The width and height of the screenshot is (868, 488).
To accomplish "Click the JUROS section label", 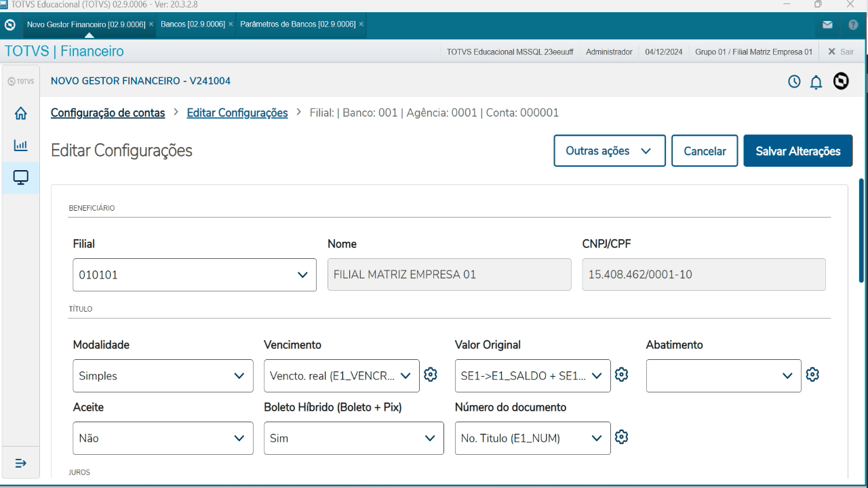I will click(x=79, y=472).
